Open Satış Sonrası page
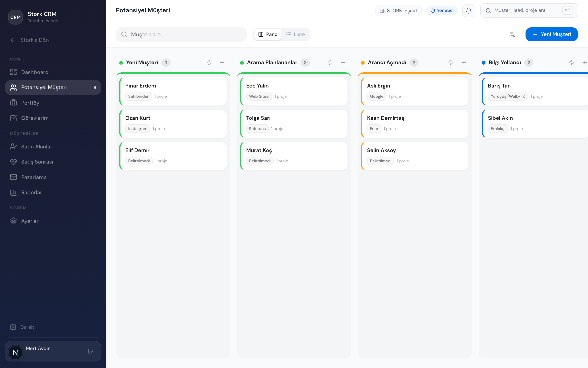This screenshot has width=588, height=368. 53,162
